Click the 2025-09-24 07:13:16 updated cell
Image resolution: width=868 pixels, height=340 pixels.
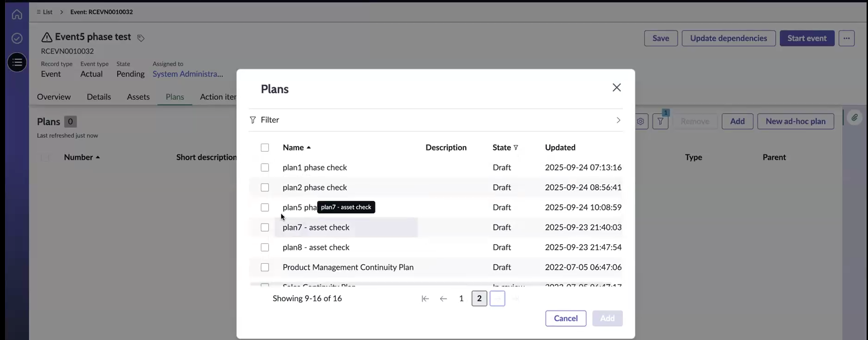(x=583, y=168)
